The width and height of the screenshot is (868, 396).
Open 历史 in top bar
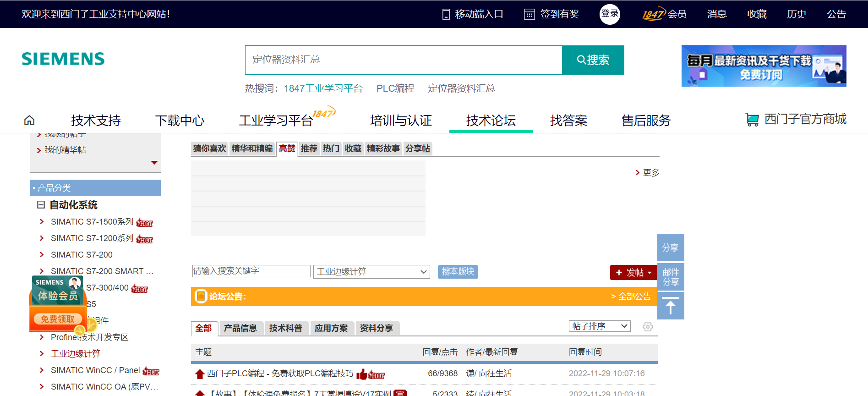pos(797,14)
